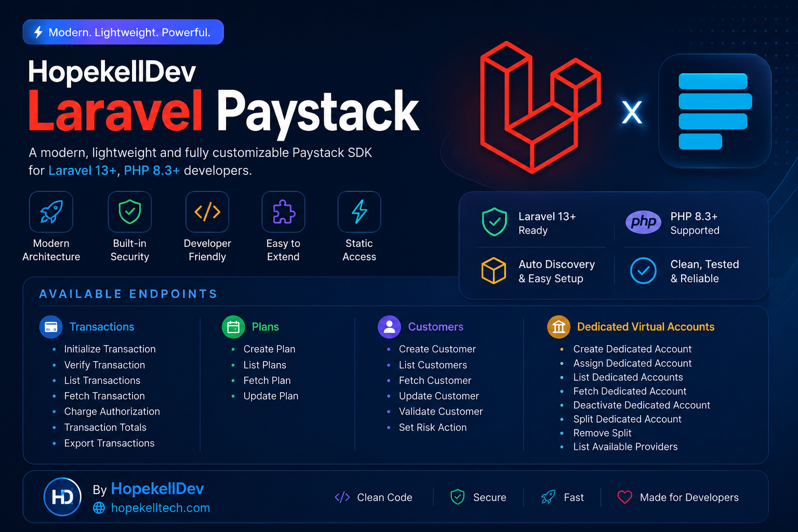Click the Developer Friendly code brackets icon

tap(207, 211)
